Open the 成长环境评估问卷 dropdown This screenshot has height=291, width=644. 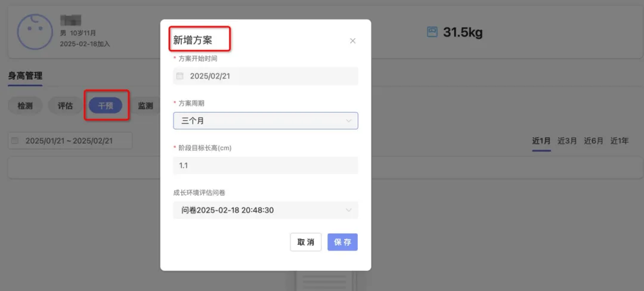265,210
